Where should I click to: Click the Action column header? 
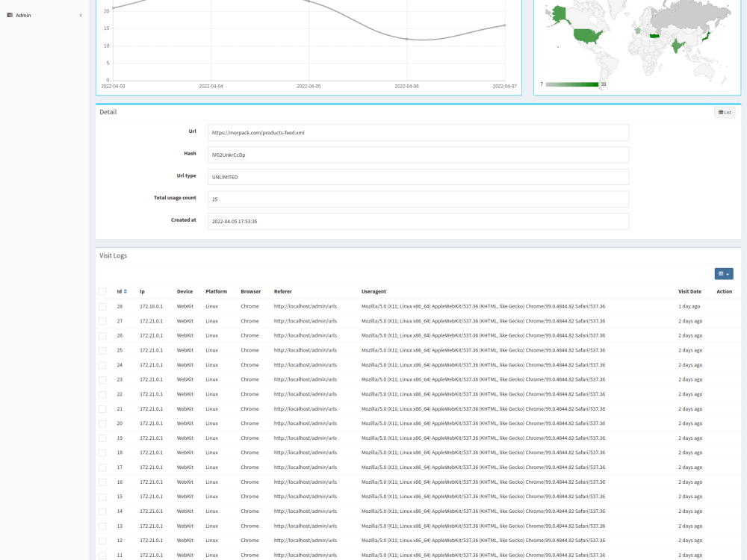tap(724, 291)
